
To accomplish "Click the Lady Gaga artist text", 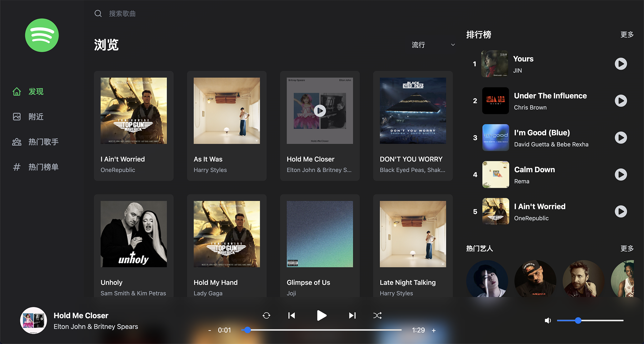I will pyautogui.click(x=208, y=293).
